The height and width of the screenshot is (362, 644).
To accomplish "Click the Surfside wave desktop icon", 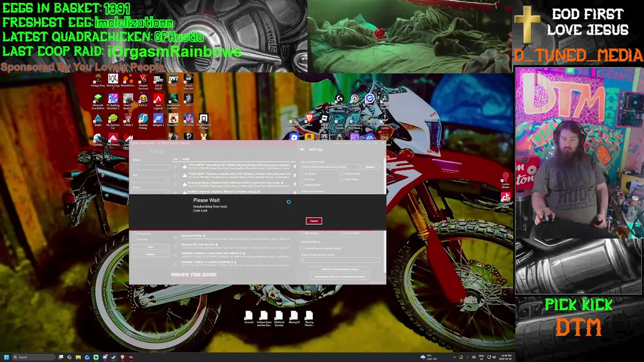I will (98, 139).
